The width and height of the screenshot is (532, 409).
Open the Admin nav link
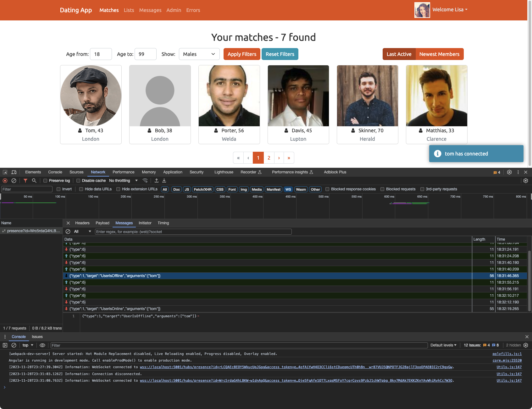(x=174, y=10)
